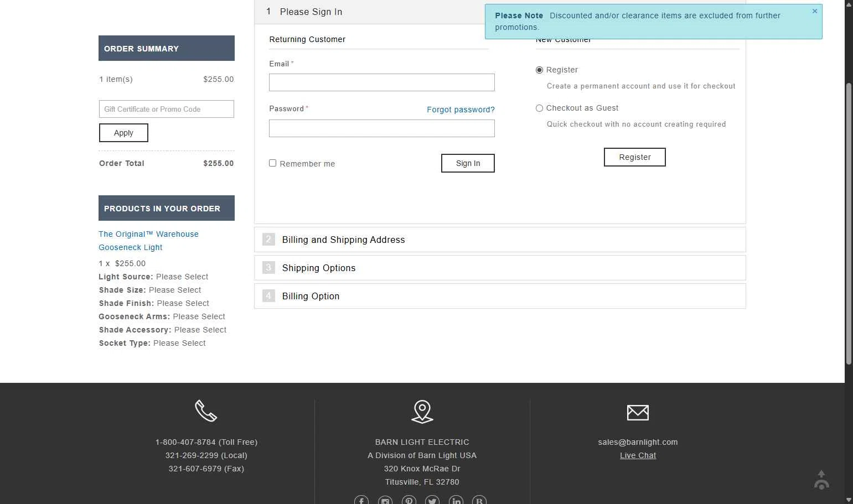Click 'Titusville, FL 32780' text
Screen dimensions: 853x504
[422, 482]
